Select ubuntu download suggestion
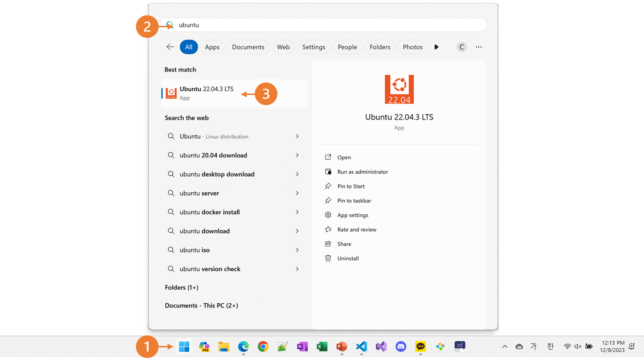This screenshot has height=361, width=644. pyautogui.click(x=234, y=231)
